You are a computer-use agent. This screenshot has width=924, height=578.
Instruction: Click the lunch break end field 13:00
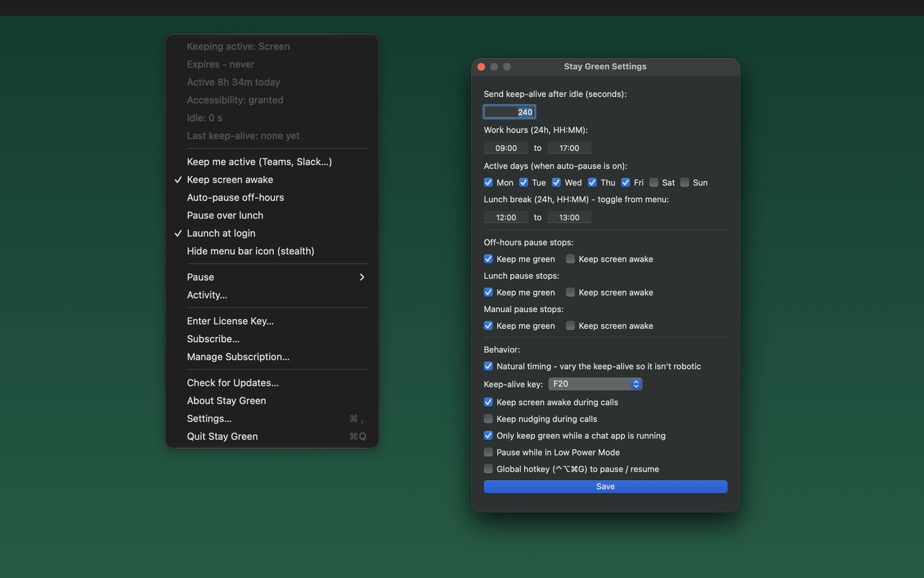[569, 217]
